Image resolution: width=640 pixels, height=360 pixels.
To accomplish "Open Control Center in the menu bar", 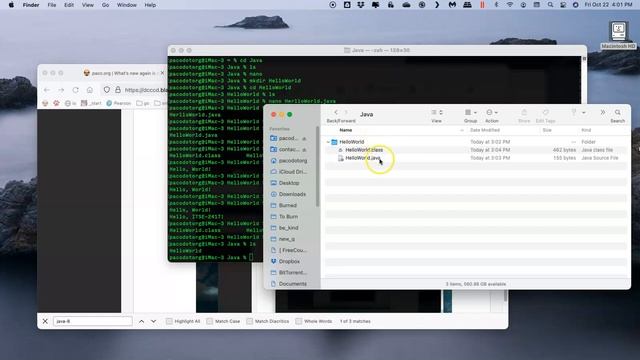I will 563,5.
